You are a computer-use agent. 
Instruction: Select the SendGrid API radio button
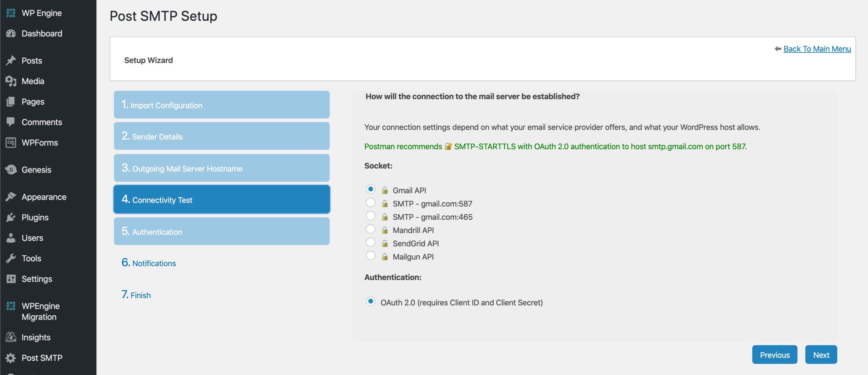coord(371,242)
